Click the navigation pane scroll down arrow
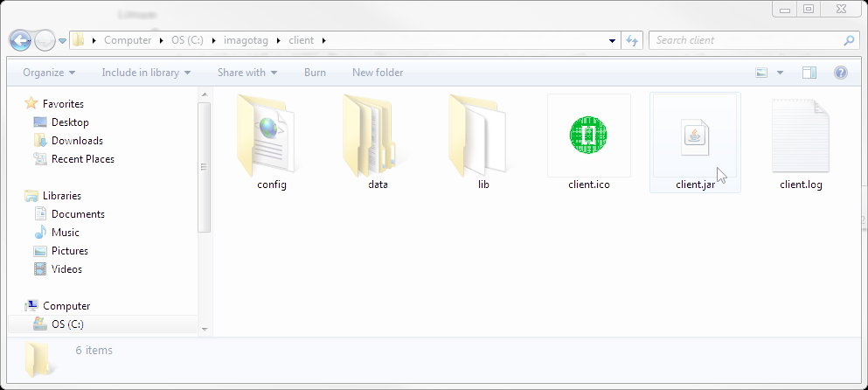This screenshot has height=390, width=868. point(205,329)
